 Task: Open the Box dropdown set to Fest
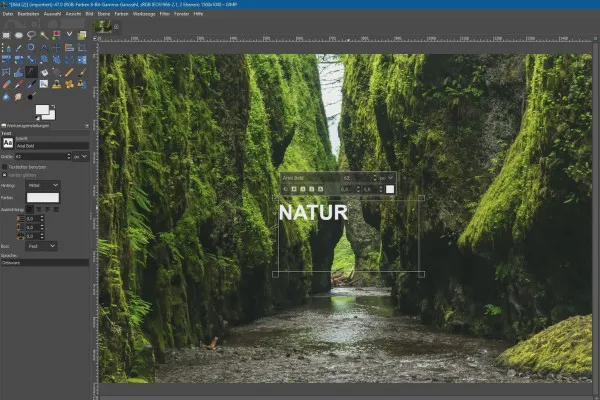[x=41, y=245]
